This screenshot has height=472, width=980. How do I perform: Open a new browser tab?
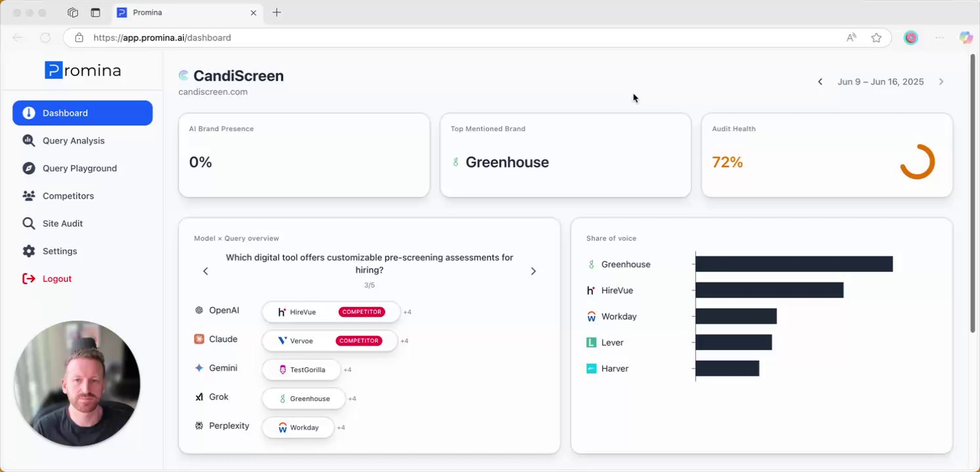pyautogui.click(x=277, y=12)
